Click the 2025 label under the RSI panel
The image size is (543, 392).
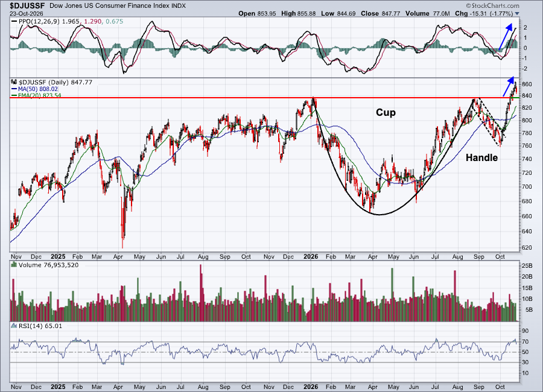[58, 387]
